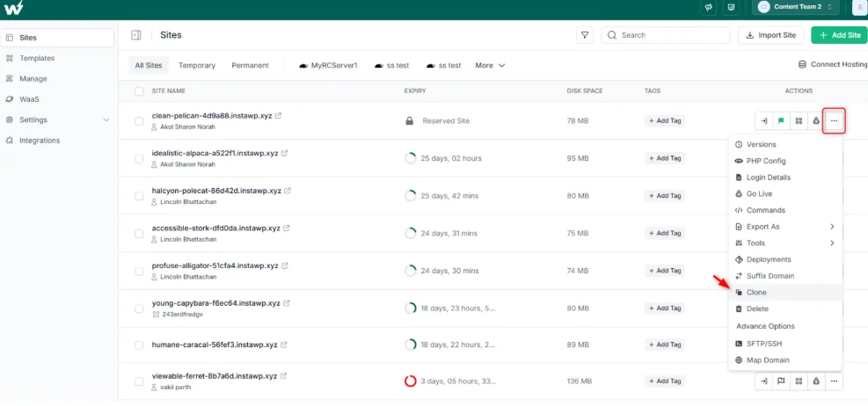The height and width of the screenshot is (406, 868).
Task: Click the rocket go-live icon for clean-pelican
Action: [816, 120]
